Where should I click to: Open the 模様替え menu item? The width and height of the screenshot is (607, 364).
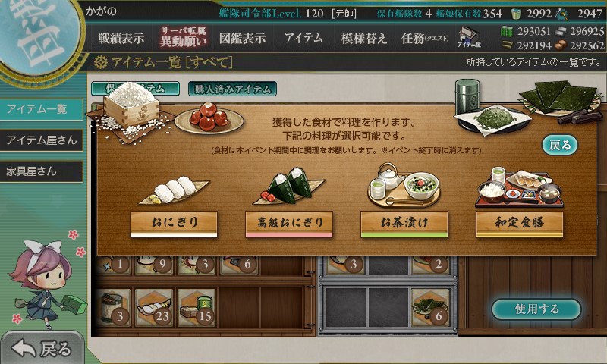(363, 38)
